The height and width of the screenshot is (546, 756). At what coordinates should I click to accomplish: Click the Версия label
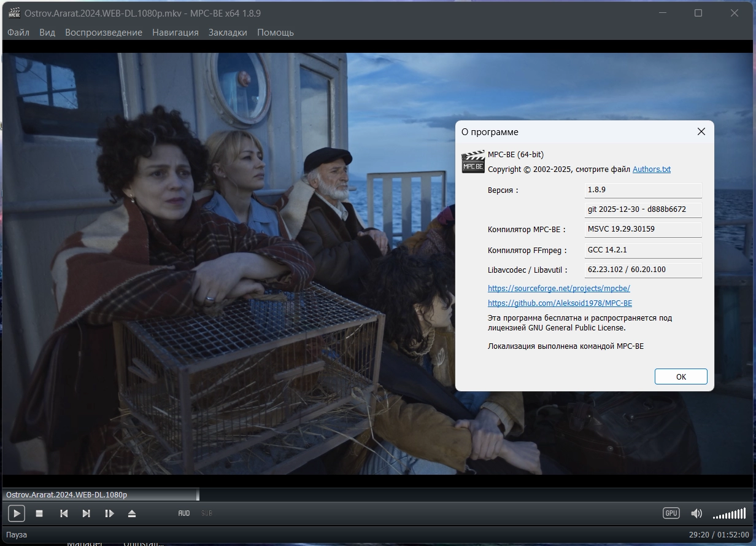click(x=503, y=190)
